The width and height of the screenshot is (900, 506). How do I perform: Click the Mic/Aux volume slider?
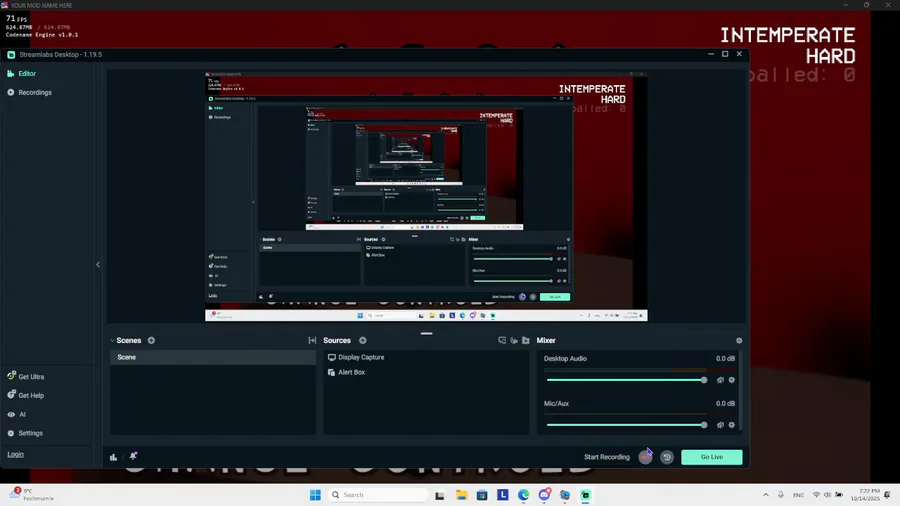[x=626, y=425]
